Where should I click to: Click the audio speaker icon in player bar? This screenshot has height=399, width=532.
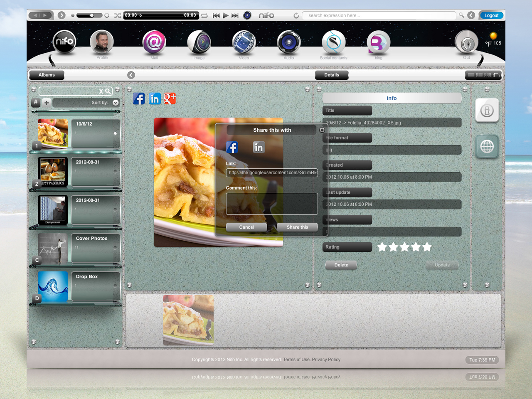pyautogui.click(x=247, y=15)
